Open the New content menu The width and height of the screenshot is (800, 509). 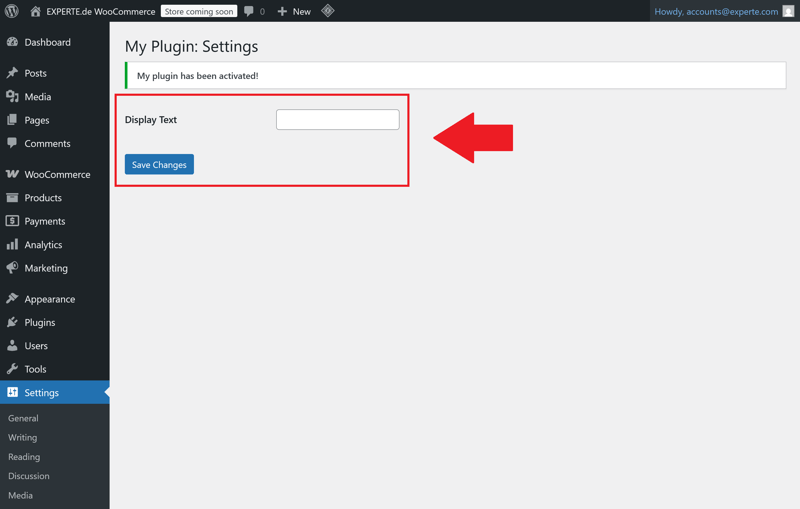pos(294,11)
